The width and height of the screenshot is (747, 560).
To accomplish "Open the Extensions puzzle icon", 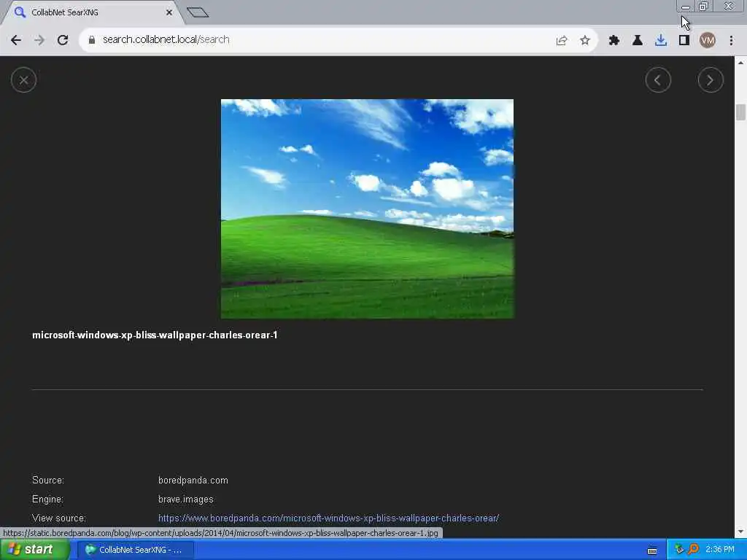I will click(x=614, y=41).
